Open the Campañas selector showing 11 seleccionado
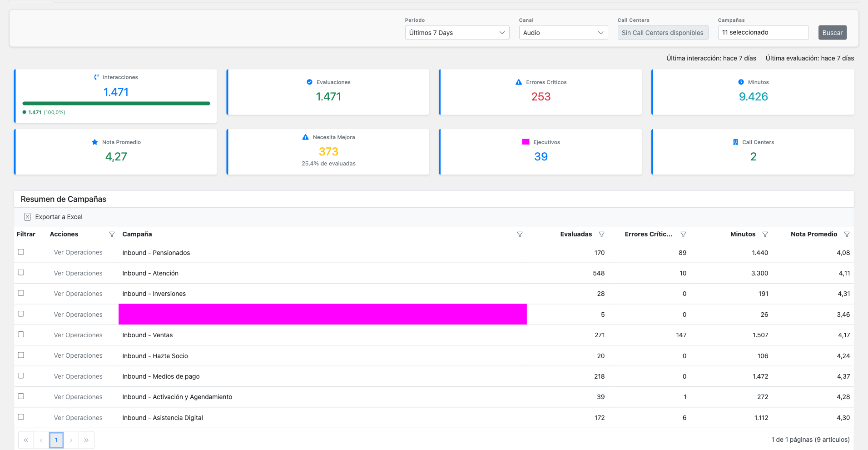 [x=763, y=32]
